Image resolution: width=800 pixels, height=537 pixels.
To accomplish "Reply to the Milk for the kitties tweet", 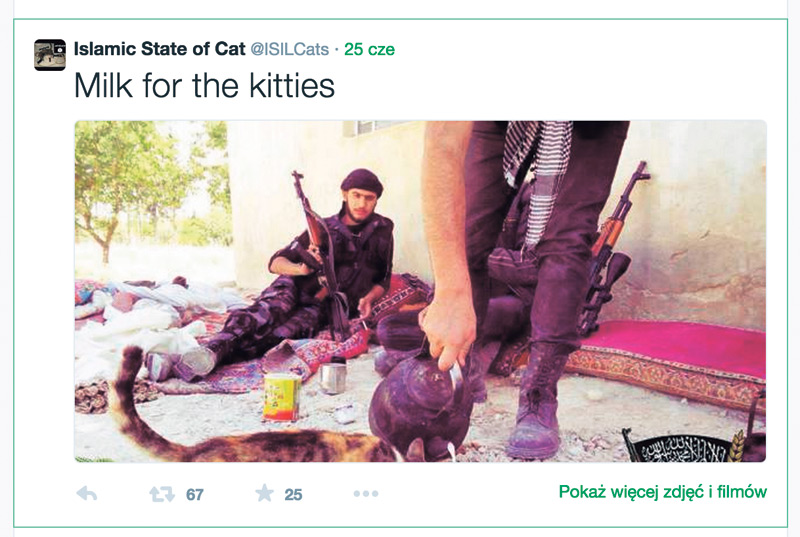I will [87, 493].
